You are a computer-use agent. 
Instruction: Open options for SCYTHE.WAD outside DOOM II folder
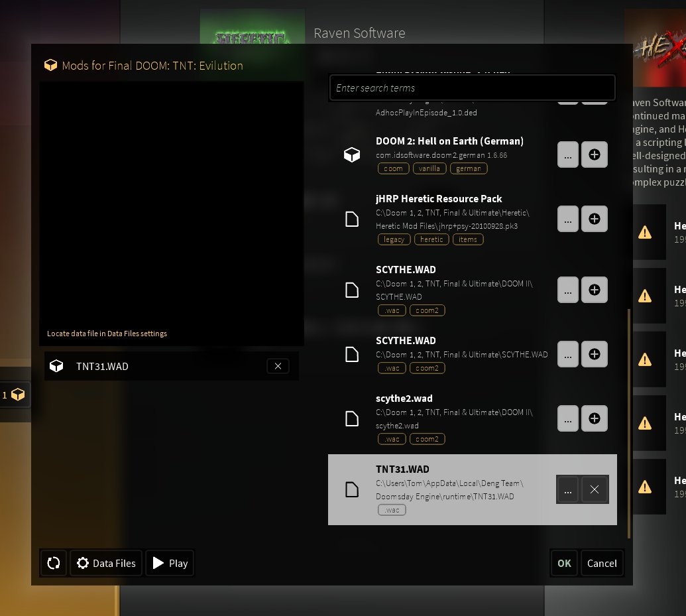pos(568,354)
